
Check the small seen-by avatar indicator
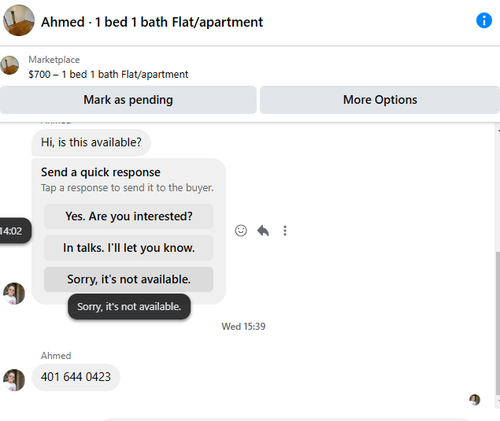point(475,399)
